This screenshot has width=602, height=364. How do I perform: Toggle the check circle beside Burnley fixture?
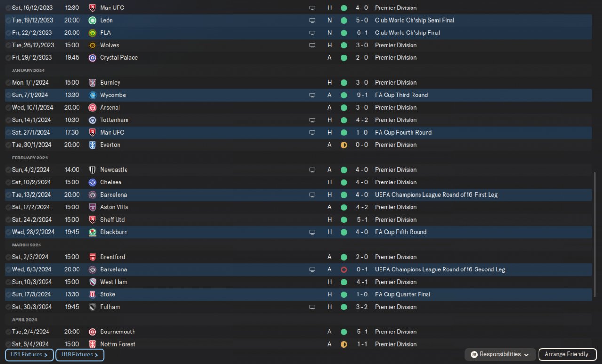[x=8, y=82]
